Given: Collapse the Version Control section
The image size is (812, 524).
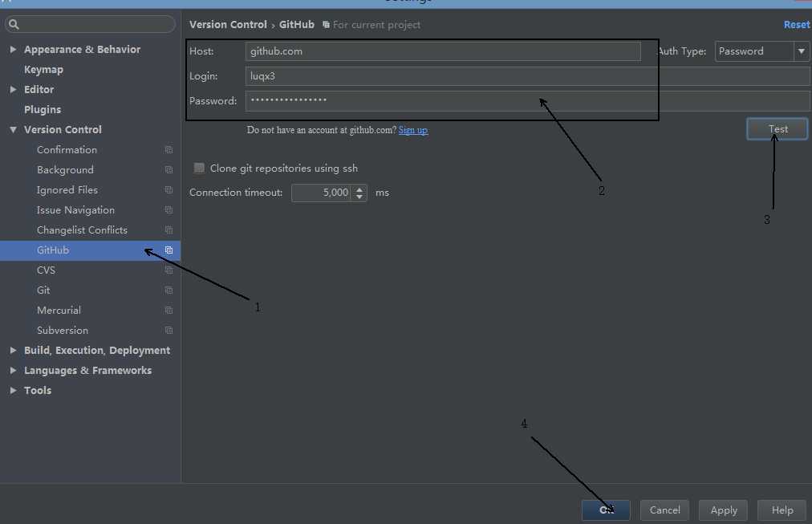Looking at the screenshot, I should click(13, 129).
